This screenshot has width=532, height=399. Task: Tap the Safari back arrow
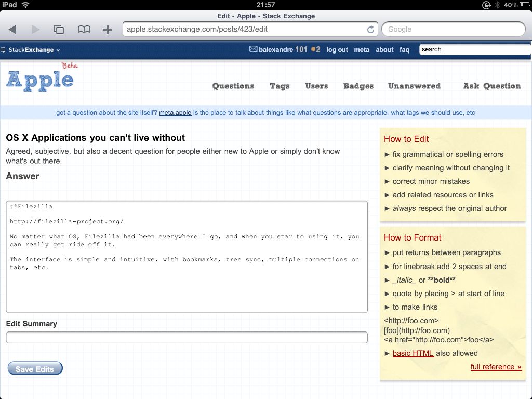coord(12,30)
